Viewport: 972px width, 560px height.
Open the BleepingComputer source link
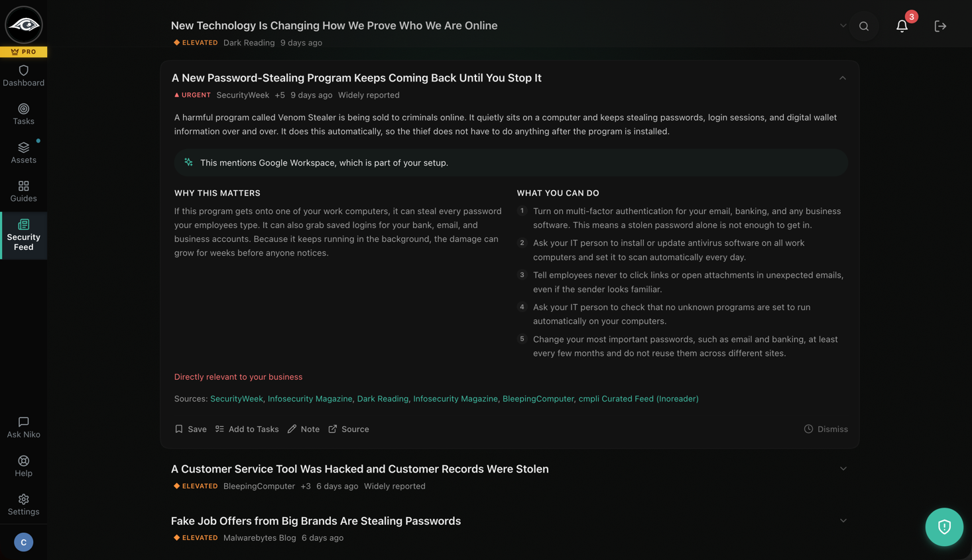coord(538,399)
